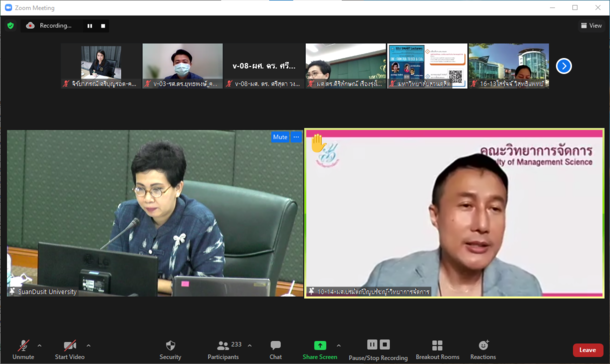Toggle Start Video camera icon
Image resolution: width=610 pixels, height=364 pixels.
click(70, 345)
